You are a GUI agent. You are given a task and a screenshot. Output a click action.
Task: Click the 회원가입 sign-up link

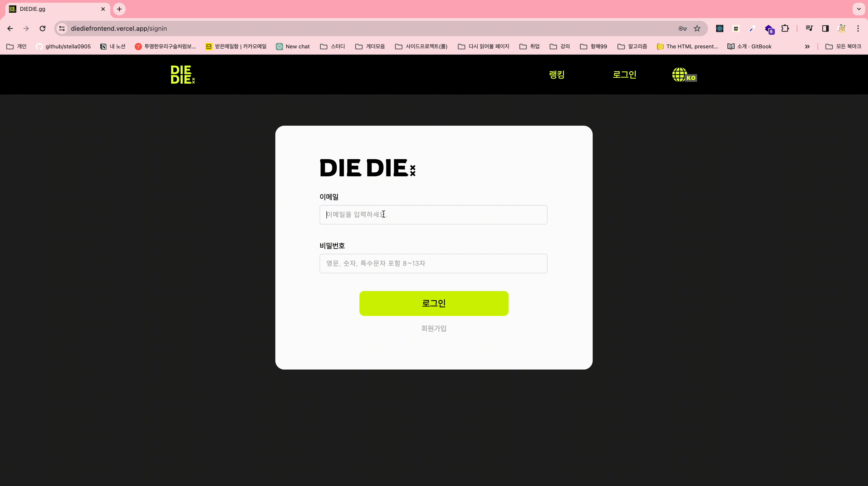(x=434, y=328)
